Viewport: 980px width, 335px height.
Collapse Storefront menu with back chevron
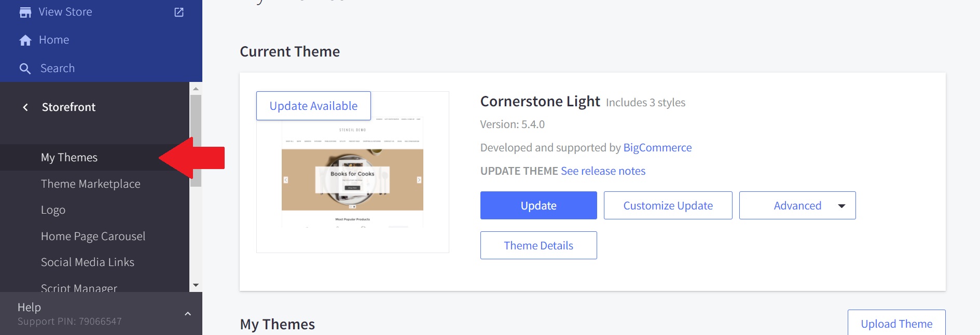pos(25,107)
